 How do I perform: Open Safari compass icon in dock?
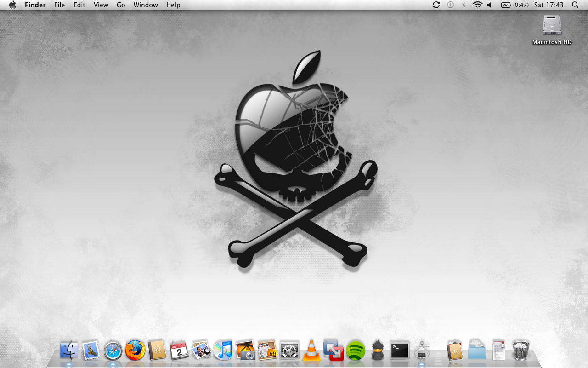113,351
